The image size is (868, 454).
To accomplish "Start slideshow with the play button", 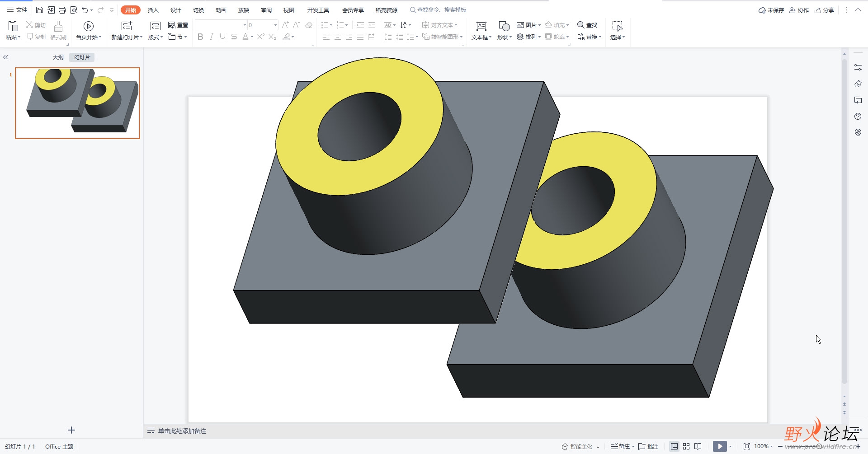I will click(720, 446).
